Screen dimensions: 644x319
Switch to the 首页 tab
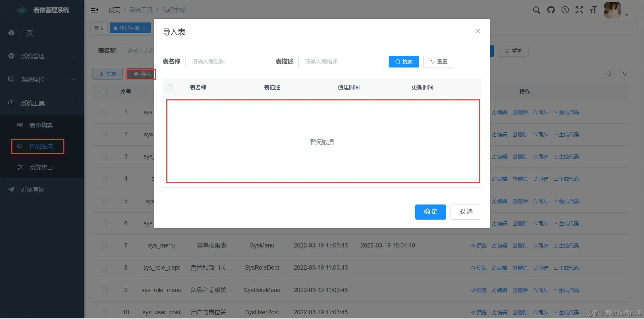click(x=99, y=28)
